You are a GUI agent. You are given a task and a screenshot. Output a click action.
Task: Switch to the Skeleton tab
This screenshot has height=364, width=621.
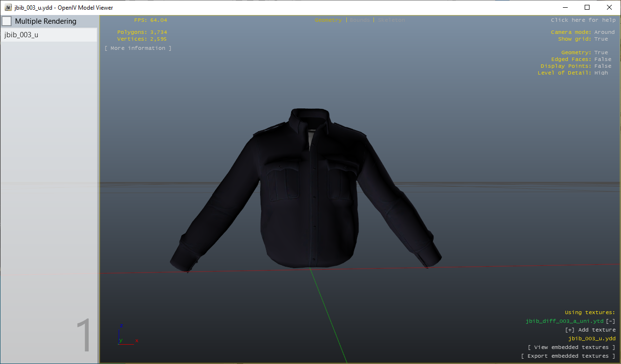tap(391, 20)
